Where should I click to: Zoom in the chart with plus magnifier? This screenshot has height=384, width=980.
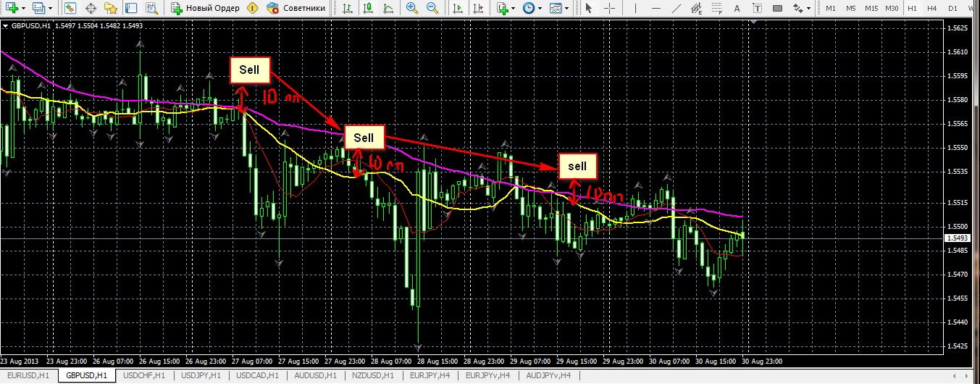click(412, 9)
